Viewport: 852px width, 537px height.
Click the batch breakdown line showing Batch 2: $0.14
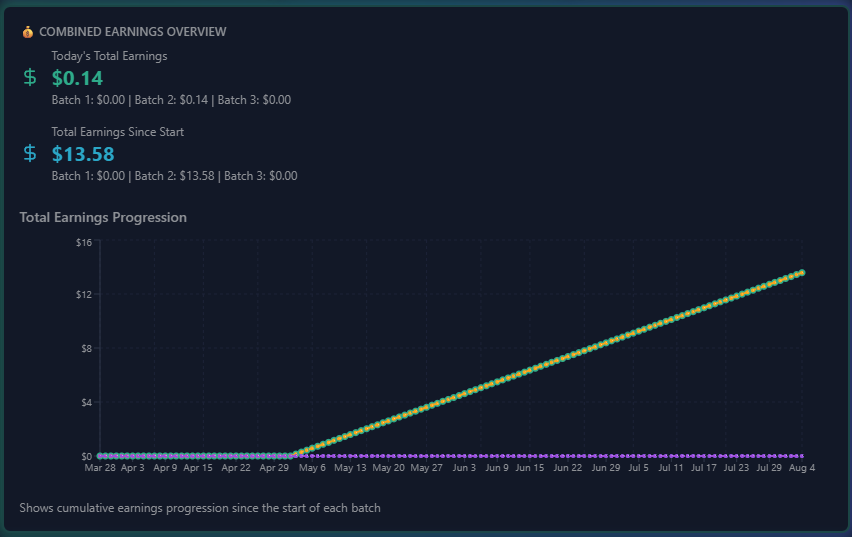(171, 100)
